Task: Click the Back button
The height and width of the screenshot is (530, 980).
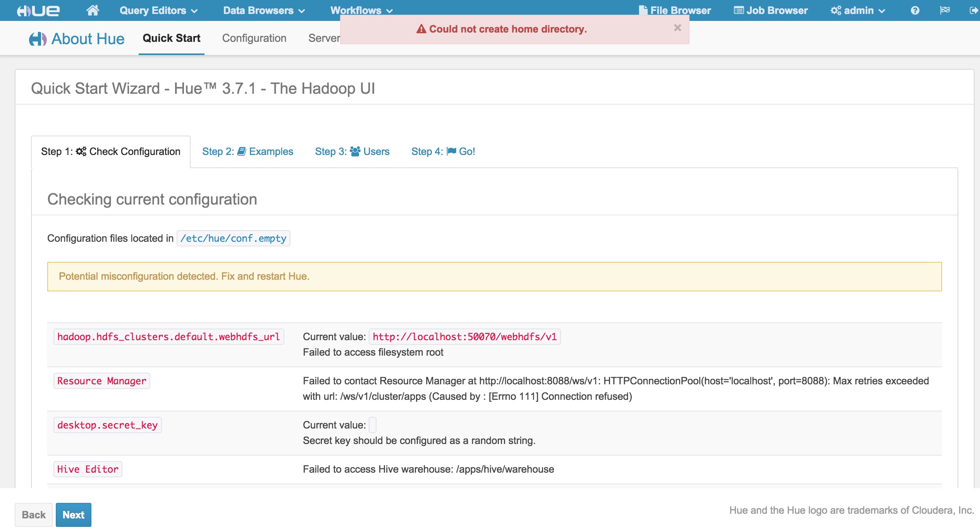Action: point(34,515)
